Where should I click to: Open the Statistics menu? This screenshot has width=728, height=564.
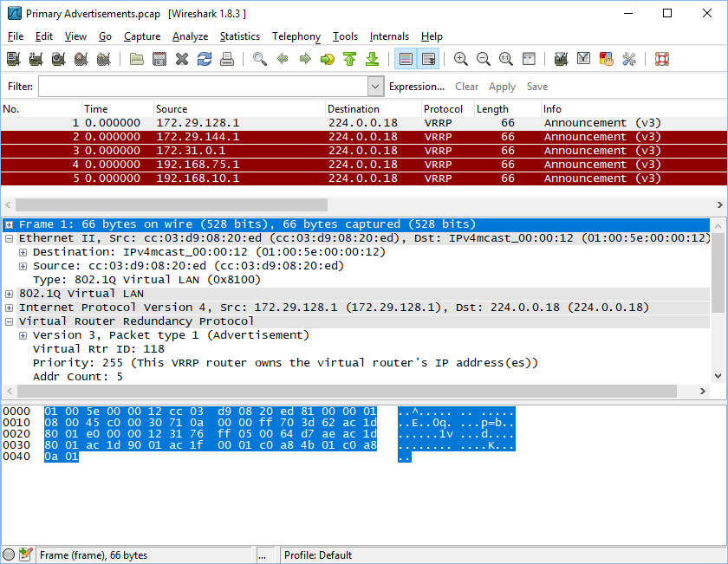point(239,36)
